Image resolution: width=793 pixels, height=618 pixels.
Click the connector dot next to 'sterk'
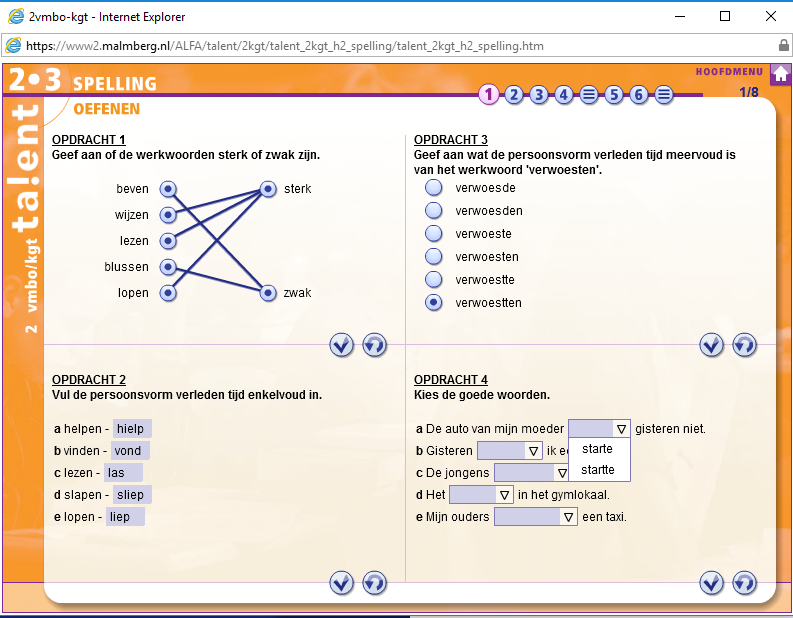coord(268,188)
